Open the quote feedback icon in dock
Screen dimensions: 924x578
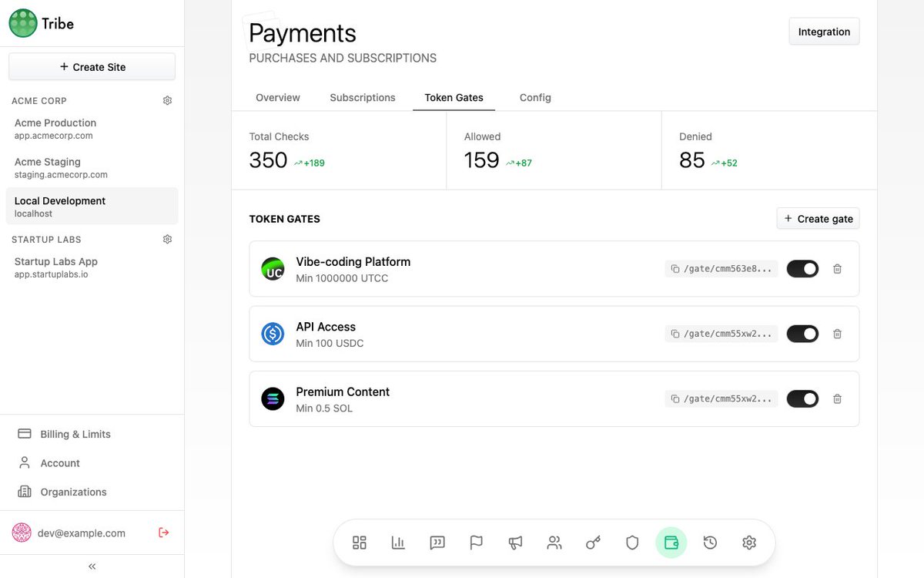437,543
